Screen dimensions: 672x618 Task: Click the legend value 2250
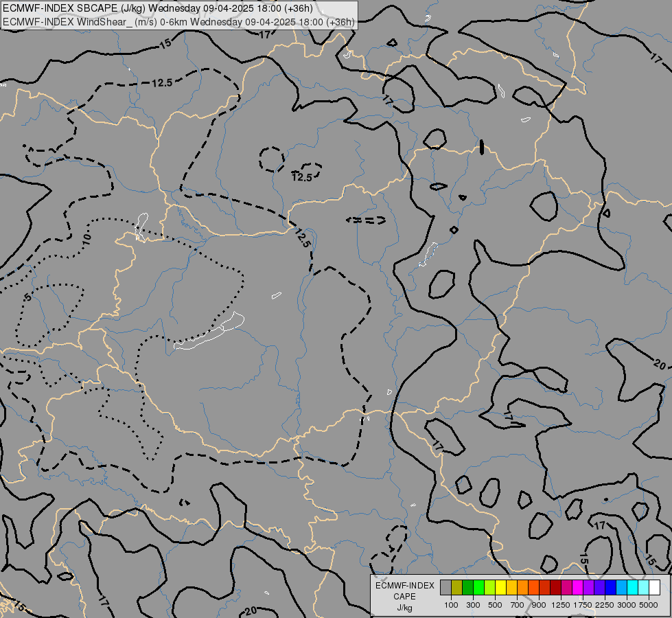pos(605,605)
